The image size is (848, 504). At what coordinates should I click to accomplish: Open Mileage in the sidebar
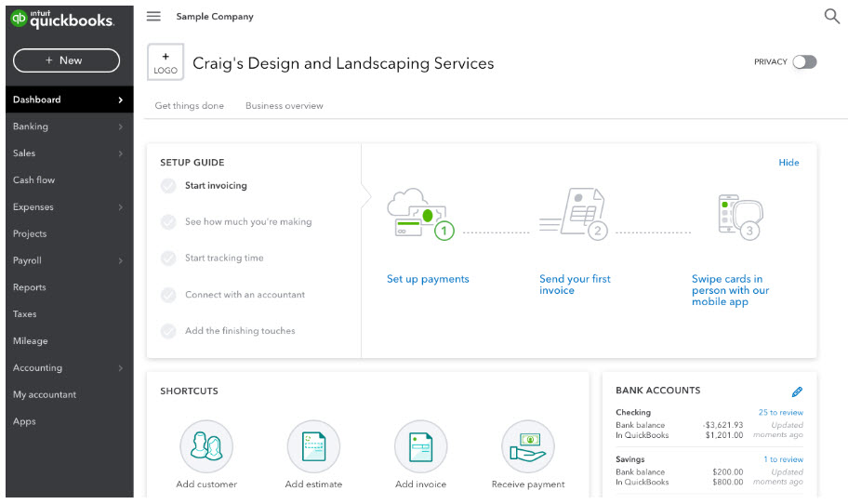click(69, 340)
